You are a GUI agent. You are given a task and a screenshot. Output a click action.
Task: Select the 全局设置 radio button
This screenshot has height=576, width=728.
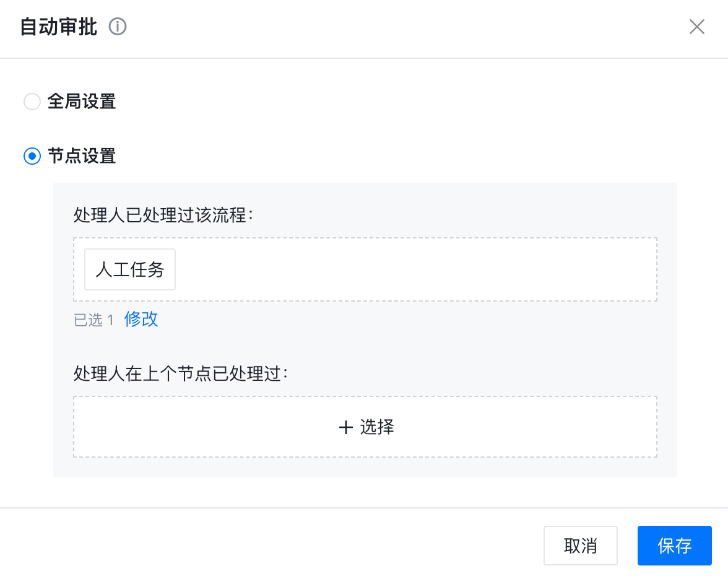[32, 102]
